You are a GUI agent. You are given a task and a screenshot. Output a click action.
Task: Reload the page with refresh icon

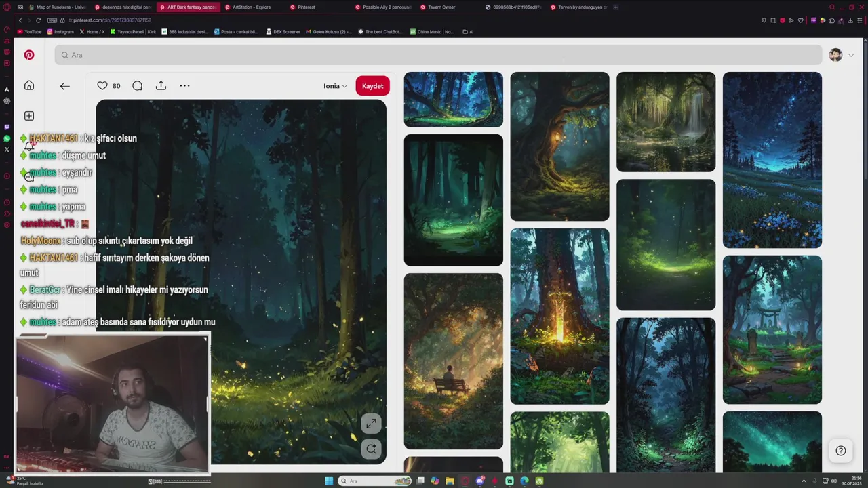pyautogui.click(x=38, y=20)
